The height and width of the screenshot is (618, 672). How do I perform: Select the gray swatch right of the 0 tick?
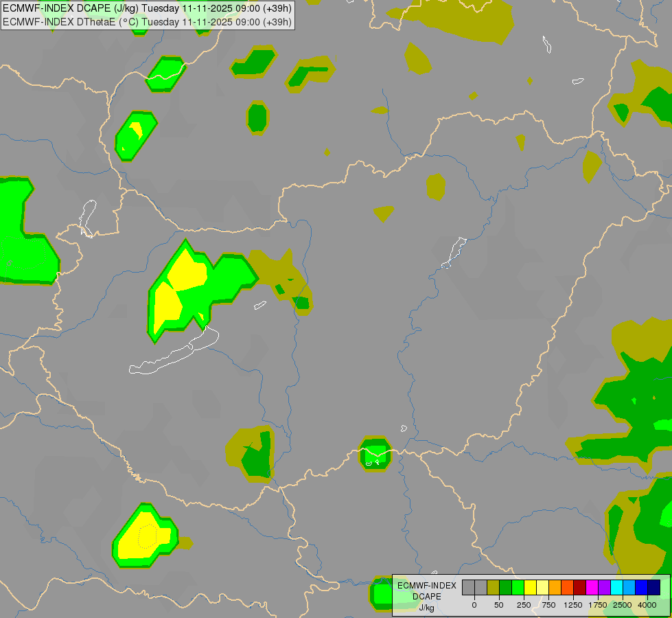(481, 588)
